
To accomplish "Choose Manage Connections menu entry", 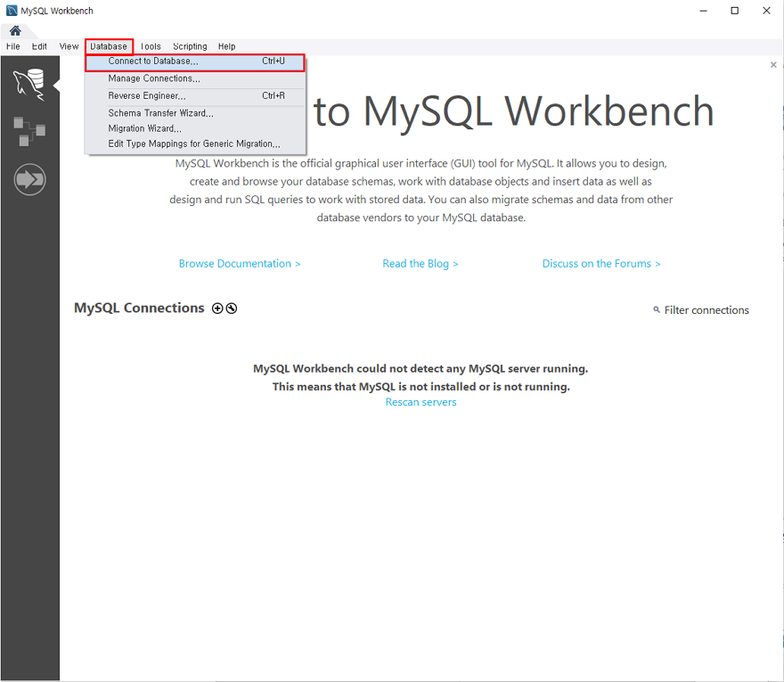I will click(195, 78).
